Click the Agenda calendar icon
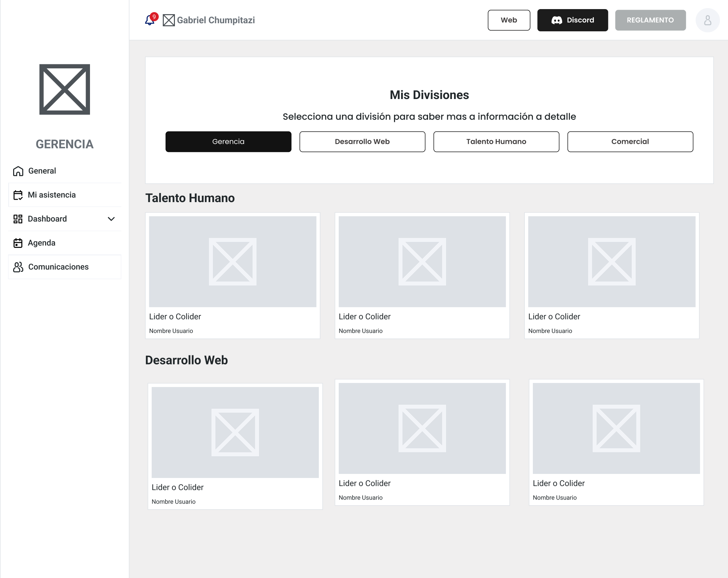 [18, 243]
